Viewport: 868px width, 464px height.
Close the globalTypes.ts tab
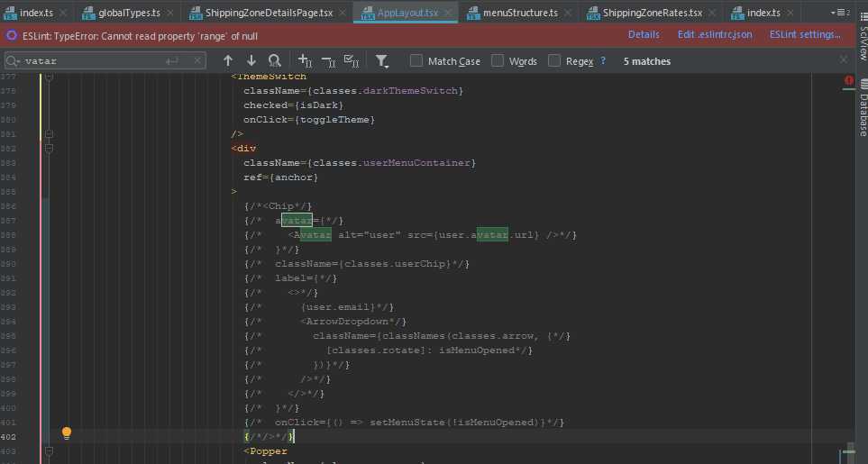click(x=170, y=13)
